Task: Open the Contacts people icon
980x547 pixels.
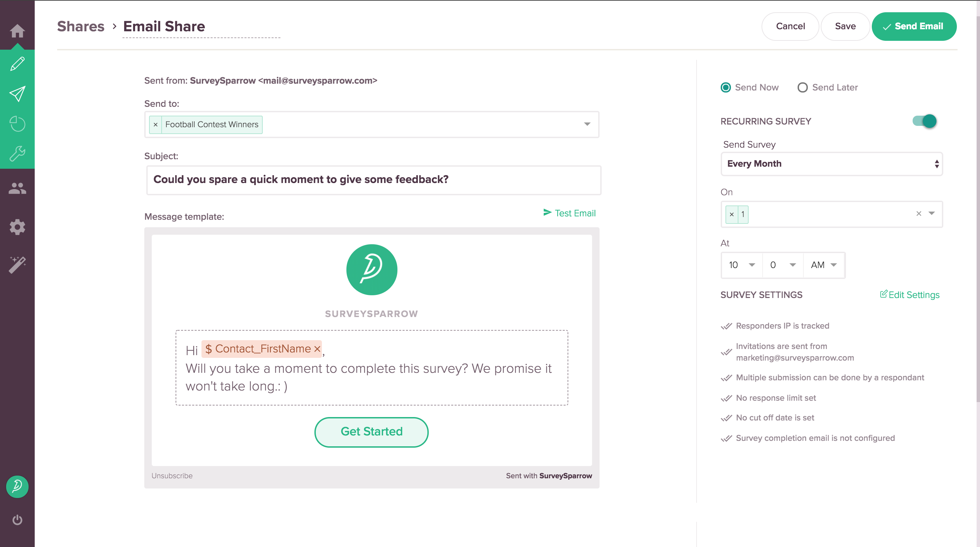Action: (17, 188)
